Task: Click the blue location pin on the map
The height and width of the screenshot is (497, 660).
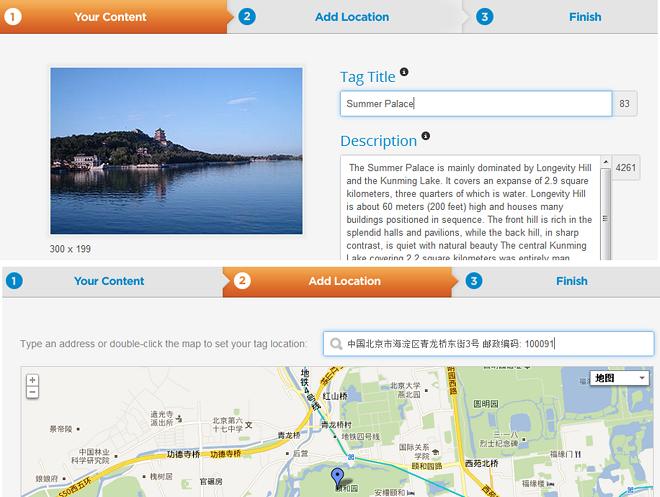Action: click(x=337, y=478)
